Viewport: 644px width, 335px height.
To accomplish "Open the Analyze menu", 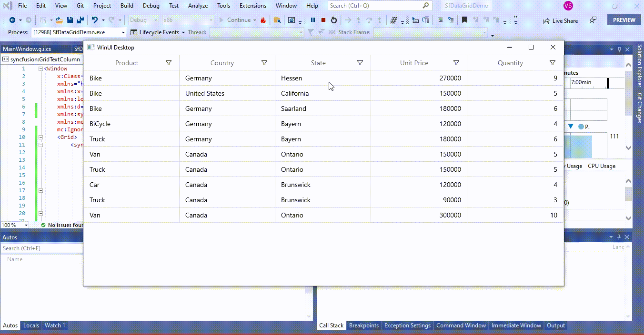I will tap(198, 6).
